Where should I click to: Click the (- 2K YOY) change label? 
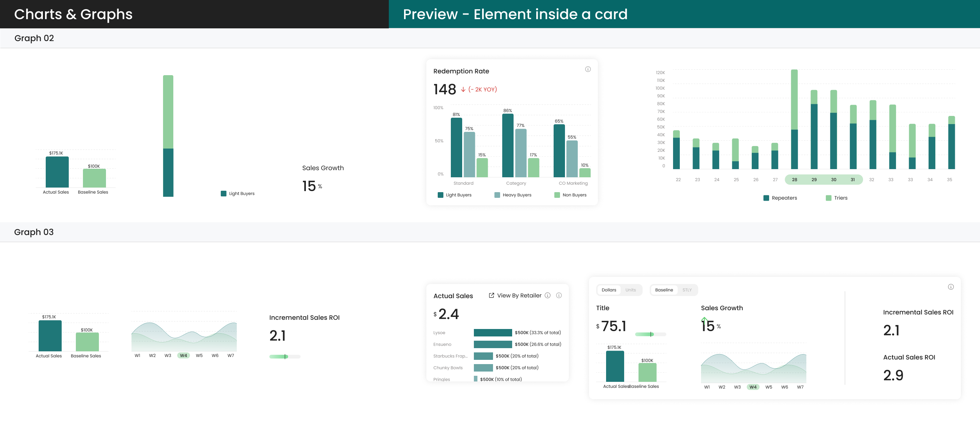[x=482, y=89]
